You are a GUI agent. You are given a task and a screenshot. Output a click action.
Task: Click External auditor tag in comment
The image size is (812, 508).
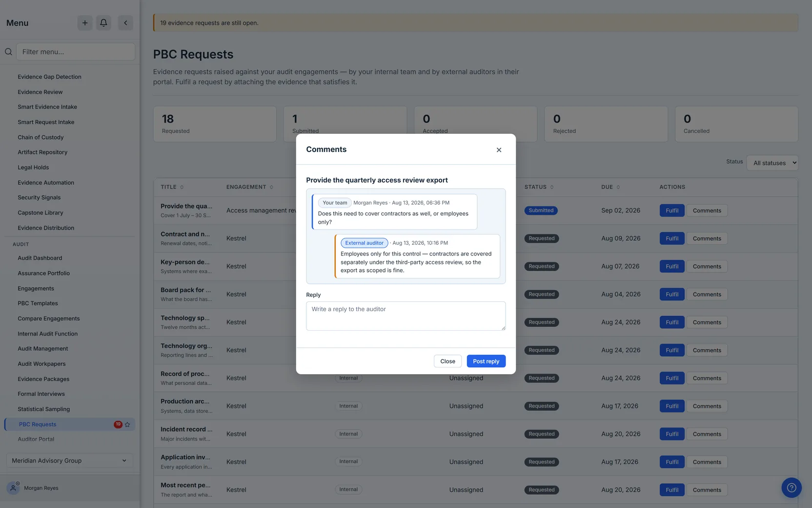[365, 243]
